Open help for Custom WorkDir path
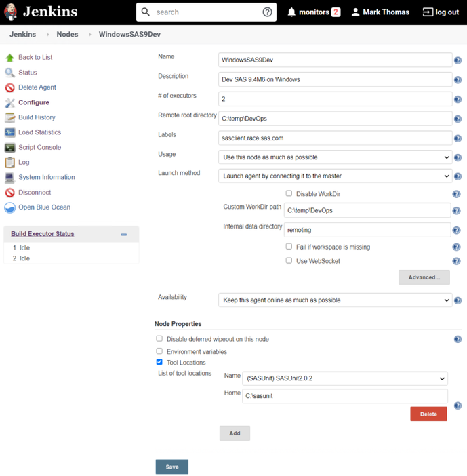Screen dimensions: 467x476 [x=456, y=211]
